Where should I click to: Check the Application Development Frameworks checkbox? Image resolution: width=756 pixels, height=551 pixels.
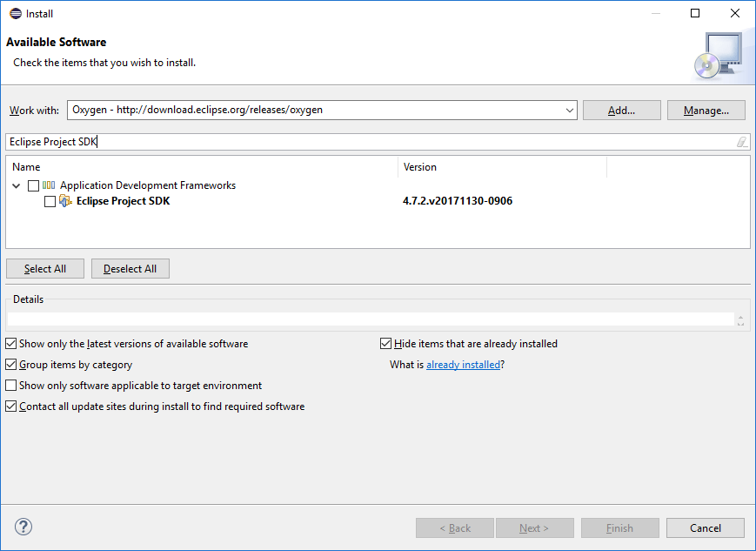33,185
